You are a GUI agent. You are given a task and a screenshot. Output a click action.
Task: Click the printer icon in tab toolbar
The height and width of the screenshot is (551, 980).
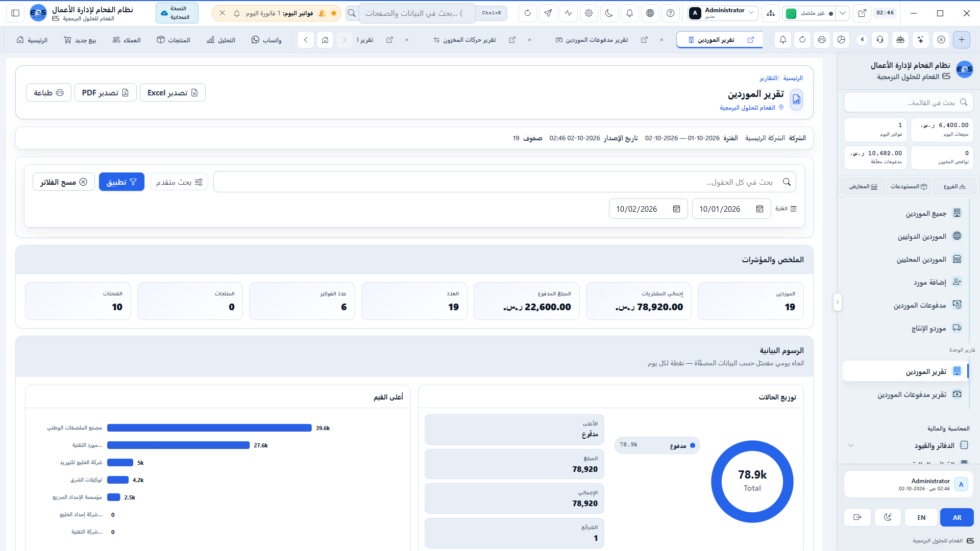click(822, 40)
